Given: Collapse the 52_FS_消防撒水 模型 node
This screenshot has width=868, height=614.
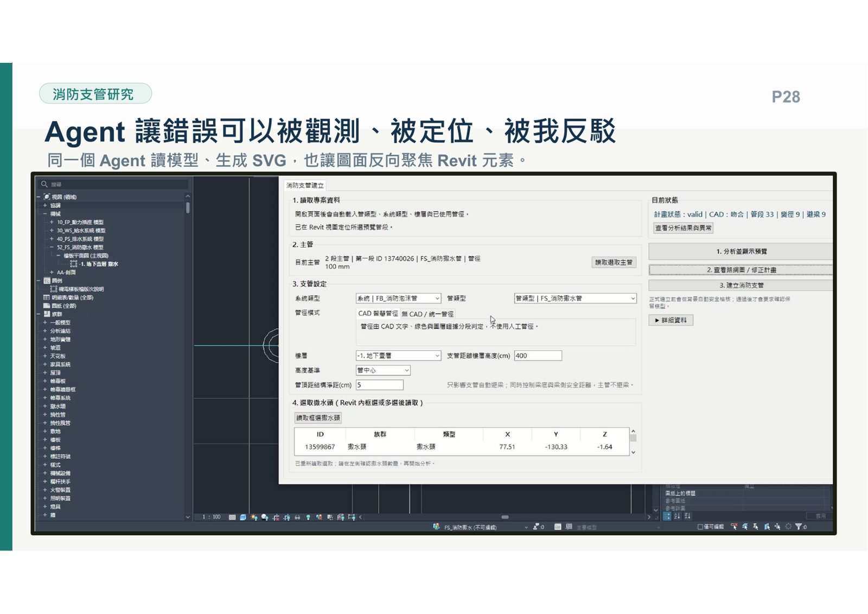Looking at the screenshot, I should (52, 247).
